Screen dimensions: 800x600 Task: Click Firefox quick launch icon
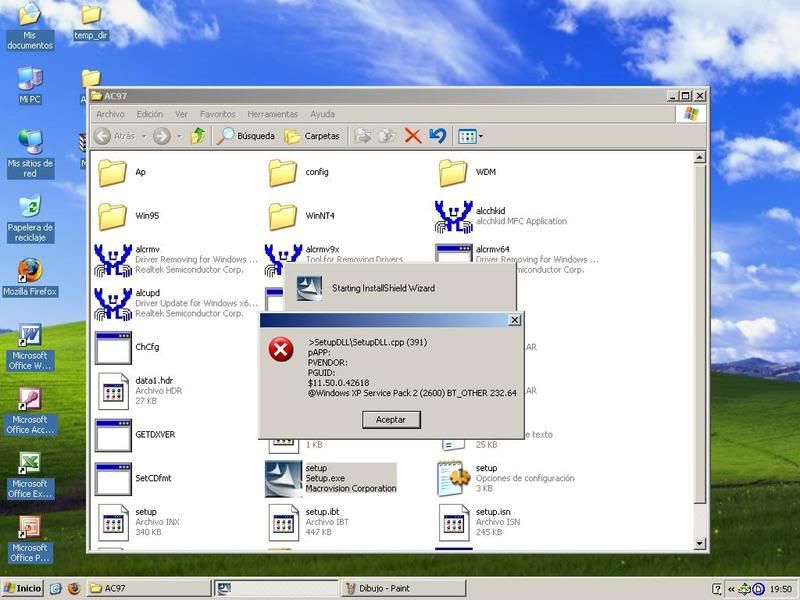[x=74, y=588]
